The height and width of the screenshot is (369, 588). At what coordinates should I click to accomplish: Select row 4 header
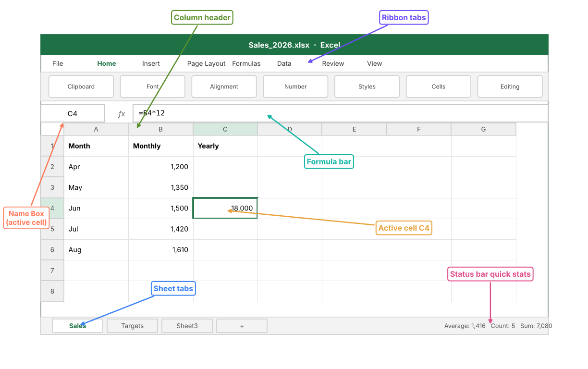point(52,208)
